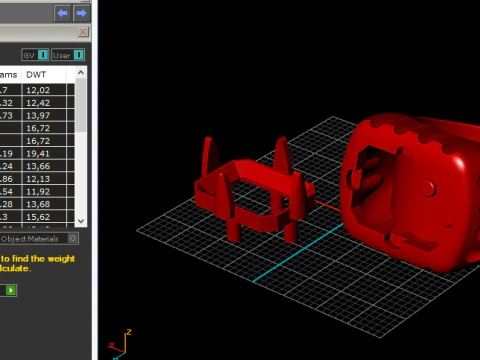This screenshot has width=480, height=360.
Task: Click the gear icon beside Object Materials
Action: tap(73, 239)
